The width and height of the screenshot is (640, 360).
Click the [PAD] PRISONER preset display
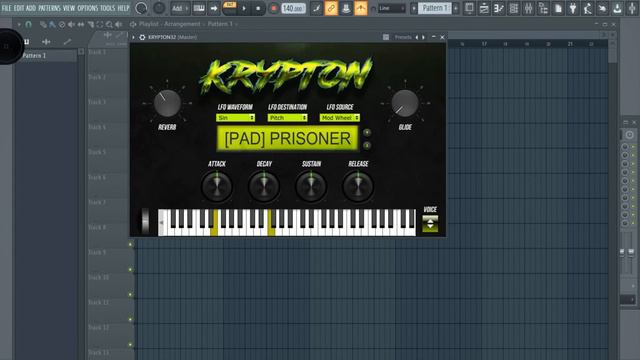pyautogui.click(x=287, y=138)
